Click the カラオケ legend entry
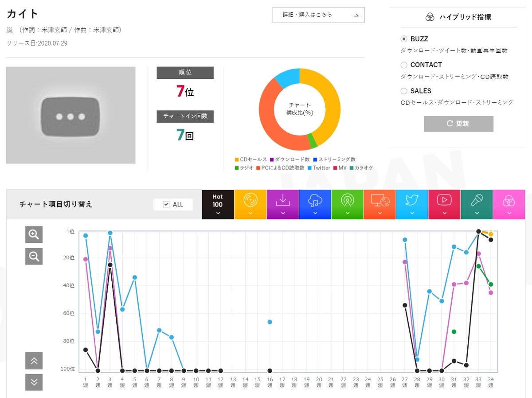 click(x=361, y=168)
